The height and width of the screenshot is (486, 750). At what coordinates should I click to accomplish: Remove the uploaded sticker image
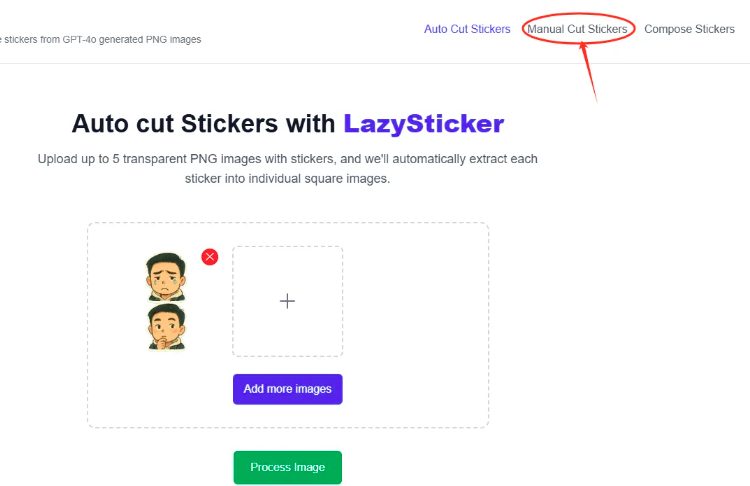tap(210, 257)
